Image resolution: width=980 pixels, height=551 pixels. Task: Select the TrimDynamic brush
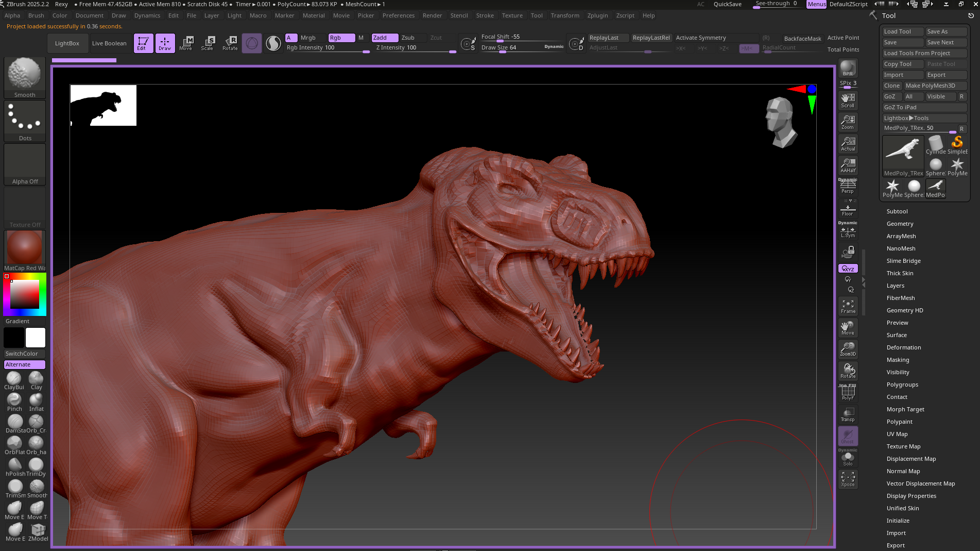pos(36,467)
